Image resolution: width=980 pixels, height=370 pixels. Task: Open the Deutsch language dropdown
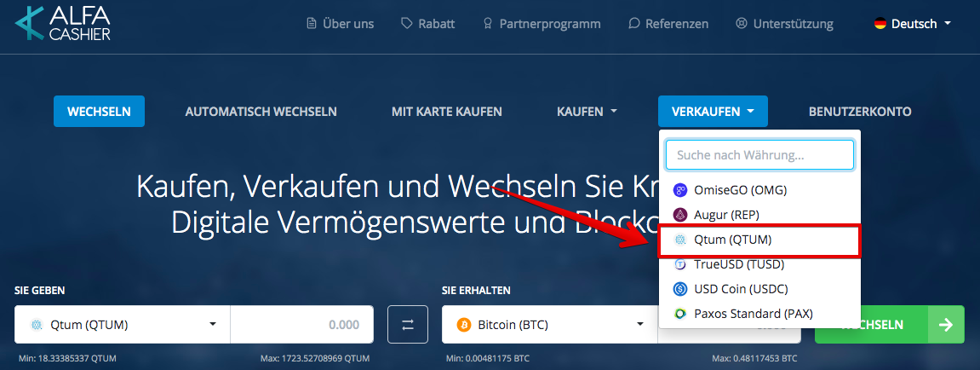tap(913, 24)
